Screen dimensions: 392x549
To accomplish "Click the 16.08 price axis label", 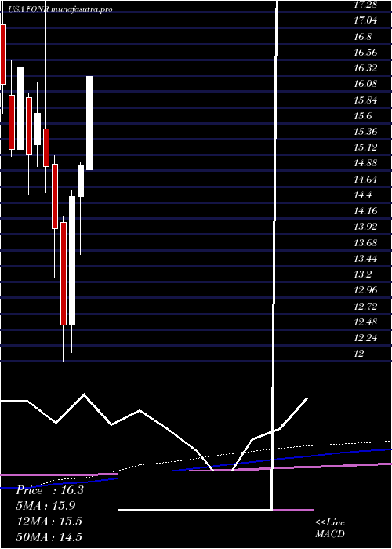I will point(365,84).
